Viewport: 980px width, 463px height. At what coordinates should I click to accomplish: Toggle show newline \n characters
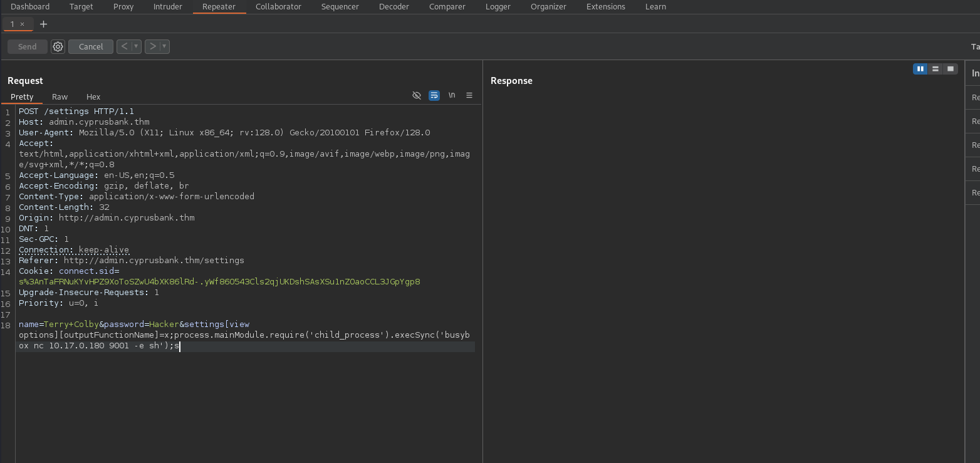[451, 95]
